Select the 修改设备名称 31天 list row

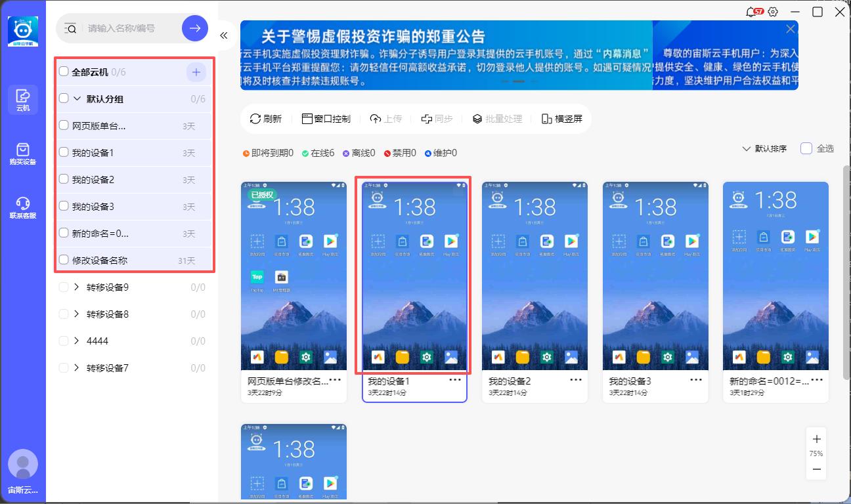[134, 260]
